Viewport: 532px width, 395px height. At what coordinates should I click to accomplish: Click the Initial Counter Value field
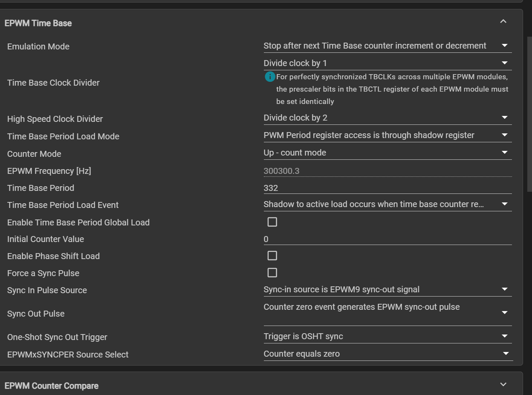(x=387, y=239)
